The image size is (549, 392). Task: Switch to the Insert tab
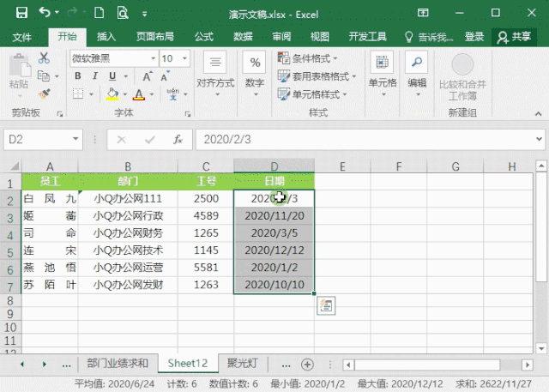pos(106,36)
